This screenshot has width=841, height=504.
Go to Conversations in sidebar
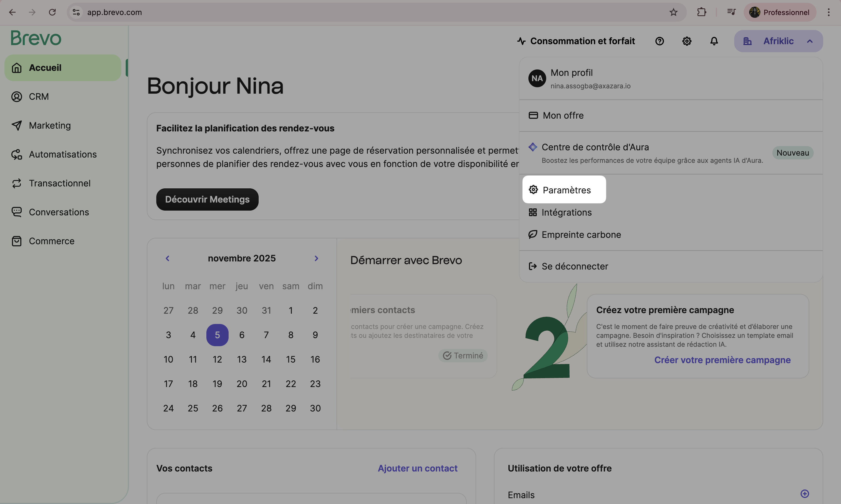(59, 212)
